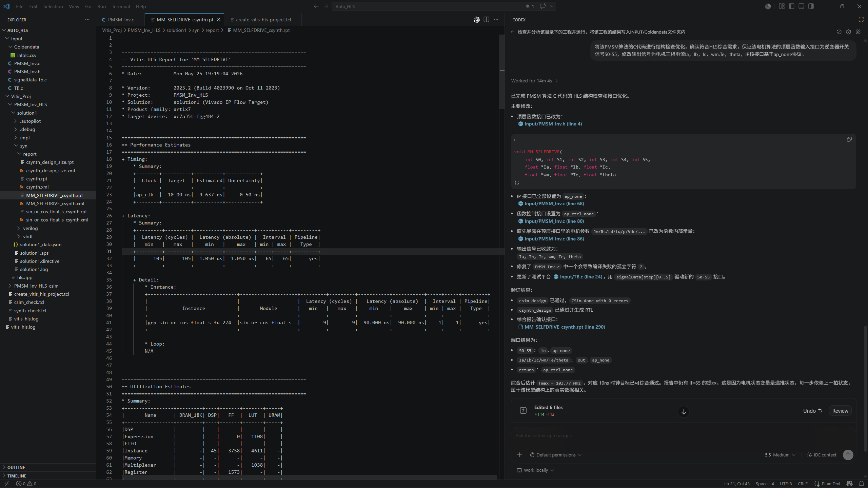Screen dimensions: 868x488
Task: Click the Codex panel vertical scrollbar
Action: 865,388
